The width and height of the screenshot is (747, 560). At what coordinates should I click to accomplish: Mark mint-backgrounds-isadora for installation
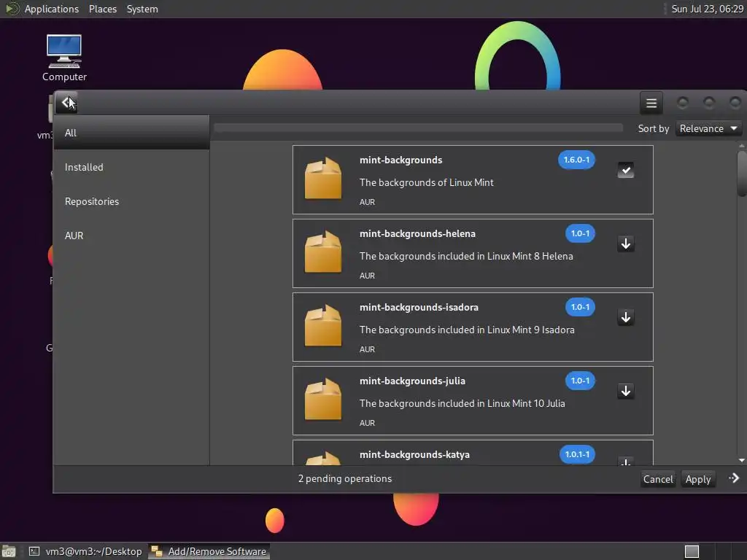click(625, 317)
